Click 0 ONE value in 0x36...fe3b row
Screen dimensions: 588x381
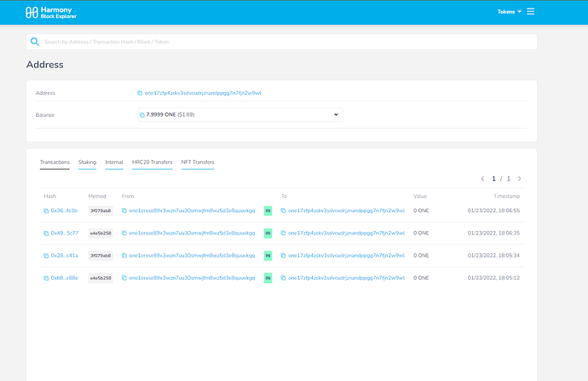(x=421, y=211)
